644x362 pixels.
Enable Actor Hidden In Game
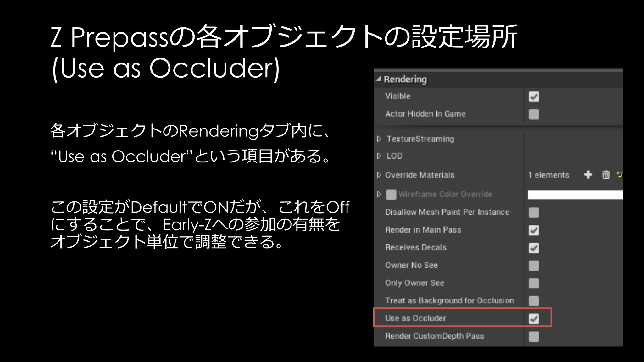click(x=534, y=114)
